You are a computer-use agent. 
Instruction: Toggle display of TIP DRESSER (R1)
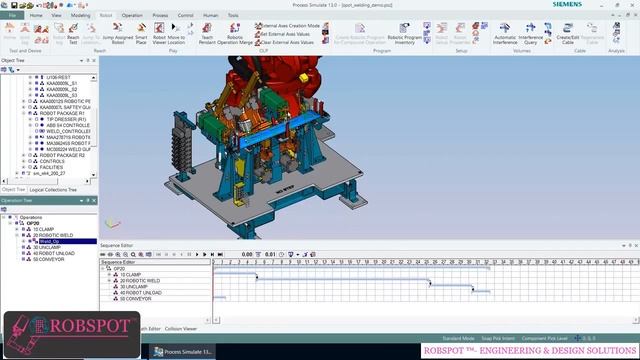coord(37,119)
